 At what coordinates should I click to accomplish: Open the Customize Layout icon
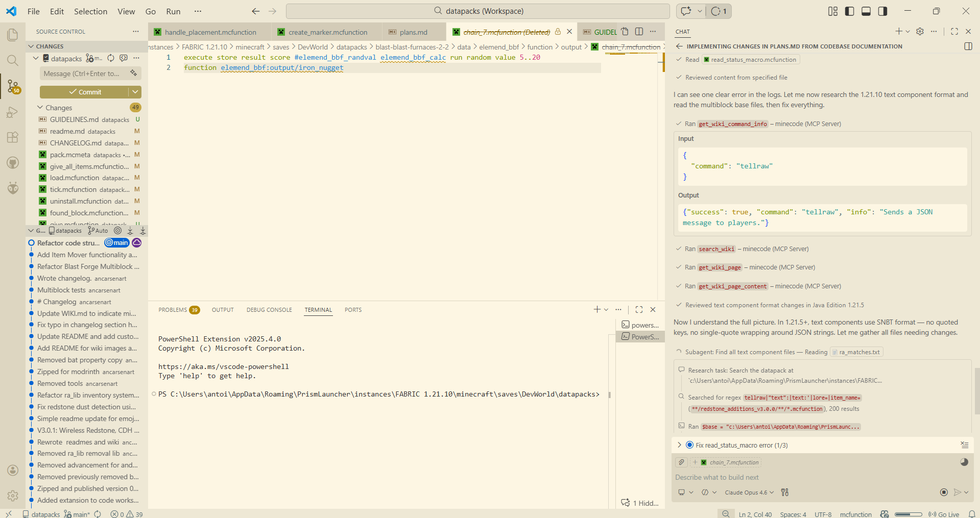(x=833, y=11)
